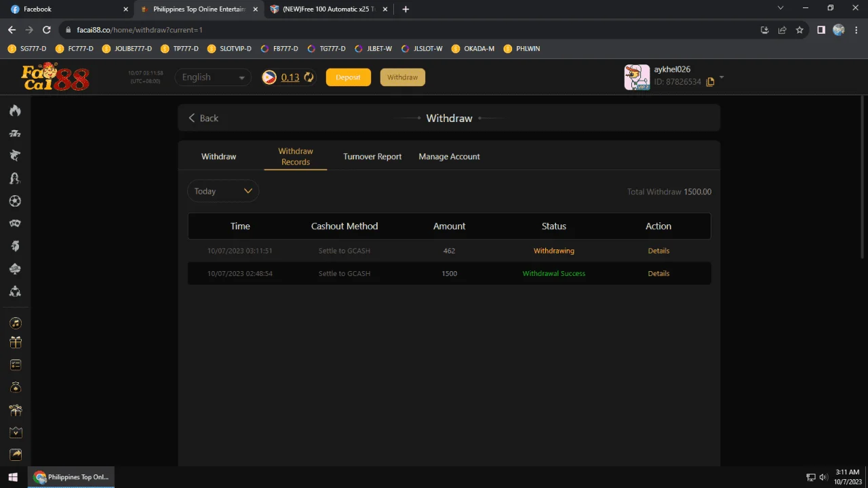This screenshot has width=868, height=488.
Task: Select the Withdraw Records tab
Action: [296, 157]
